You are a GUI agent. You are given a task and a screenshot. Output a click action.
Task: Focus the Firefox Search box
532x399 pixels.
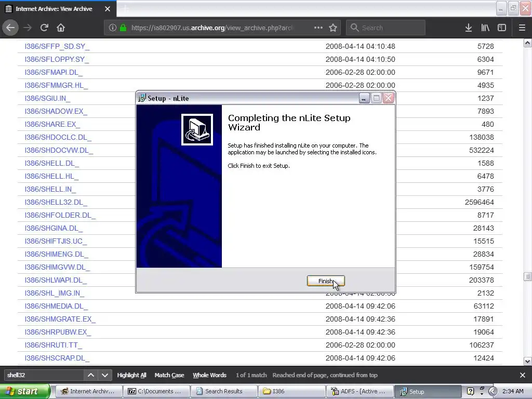click(386, 28)
